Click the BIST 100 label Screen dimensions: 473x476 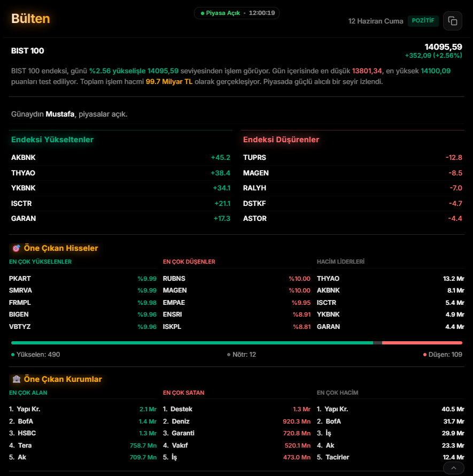pos(28,51)
